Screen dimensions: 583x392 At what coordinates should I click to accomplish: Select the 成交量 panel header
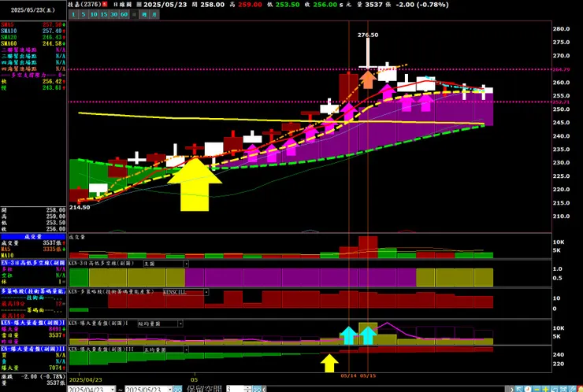(33, 237)
